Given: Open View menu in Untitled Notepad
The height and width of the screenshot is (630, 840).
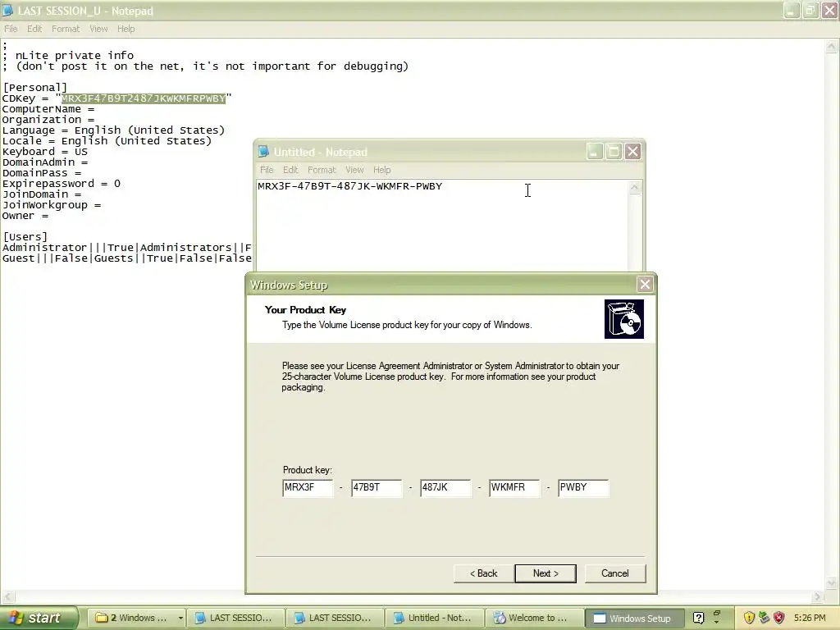Looking at the screenshot, I should click(x=354, y=170).
